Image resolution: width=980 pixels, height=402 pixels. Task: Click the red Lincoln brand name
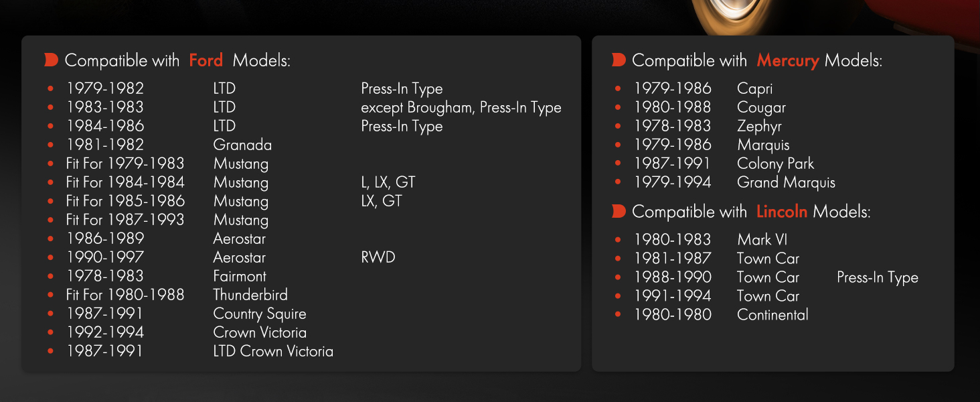point(782,212)
